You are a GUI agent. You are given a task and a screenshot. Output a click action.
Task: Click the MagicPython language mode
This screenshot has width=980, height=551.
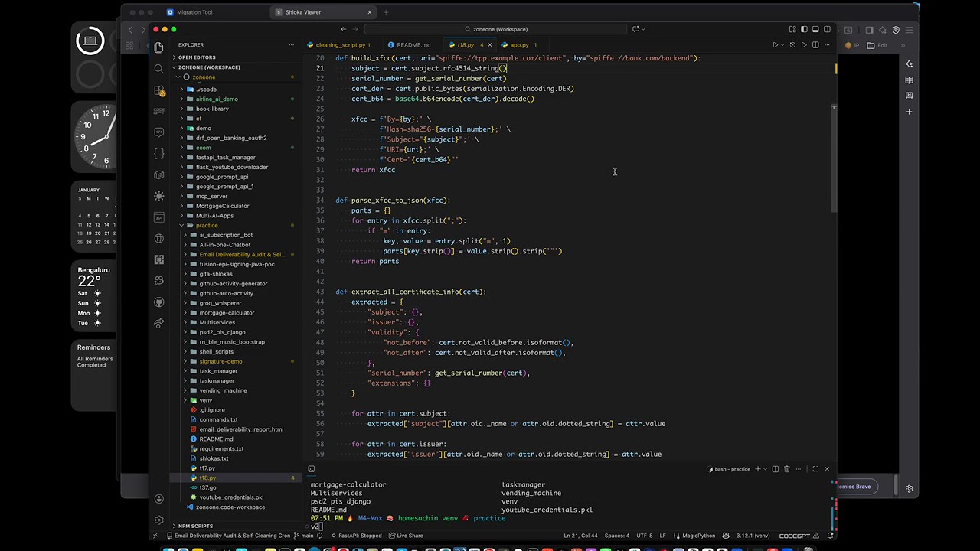tap(697, 536)
